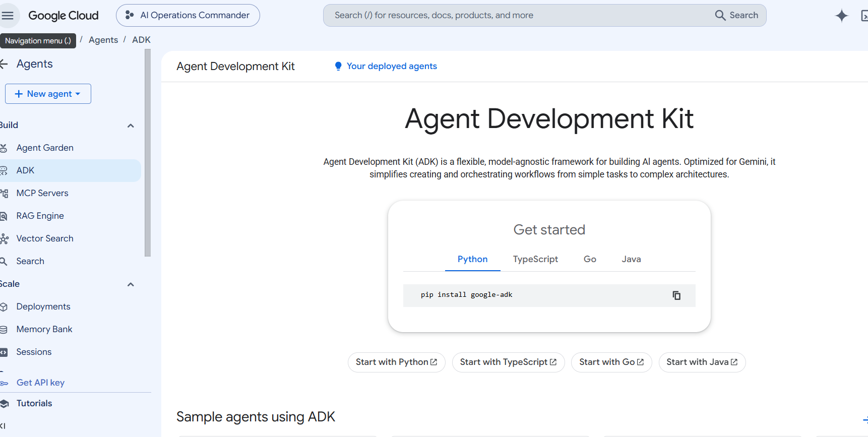Viewport: 868px width, 437px height.
Task: Click the key icon by Get API key
Action: (4, 383)
